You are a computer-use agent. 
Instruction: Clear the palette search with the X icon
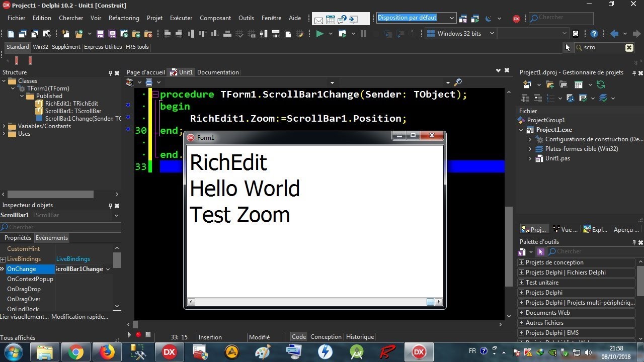click(629, 47)
